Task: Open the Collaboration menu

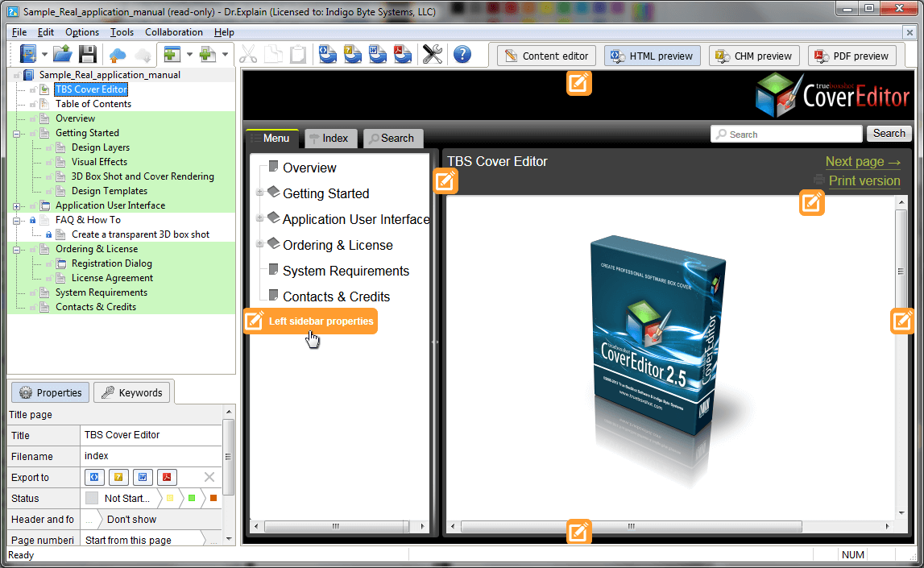Action: [x=173, y=32]
